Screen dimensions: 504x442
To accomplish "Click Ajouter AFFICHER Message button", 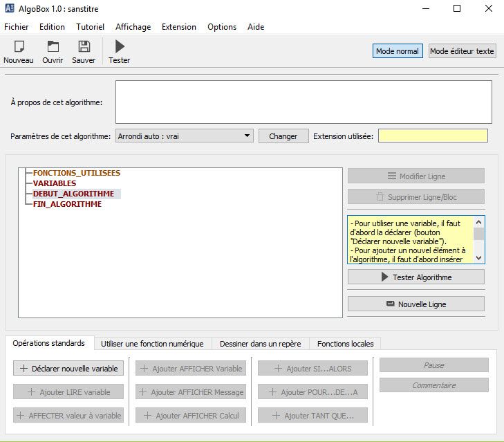I will click(191, 392).
